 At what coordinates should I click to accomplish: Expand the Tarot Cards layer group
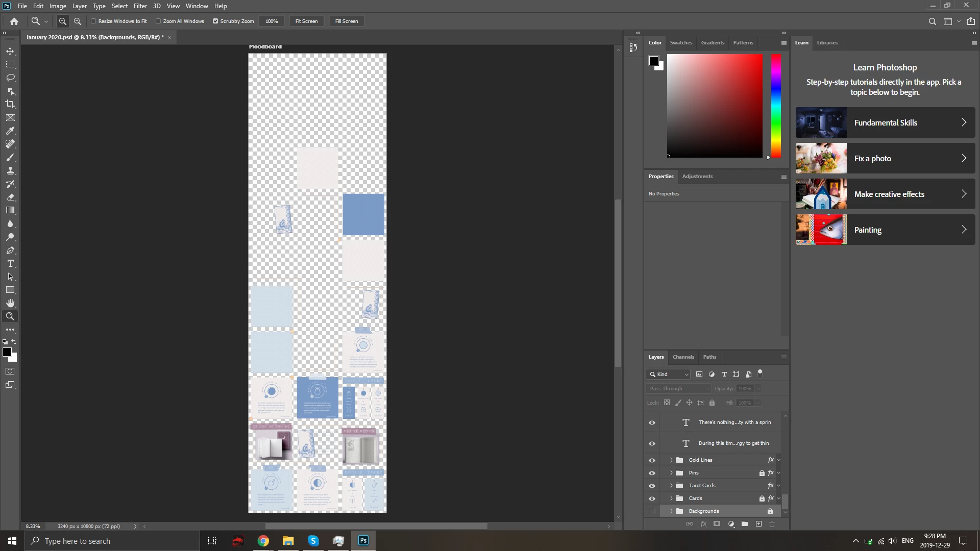[x=671, y=486]
